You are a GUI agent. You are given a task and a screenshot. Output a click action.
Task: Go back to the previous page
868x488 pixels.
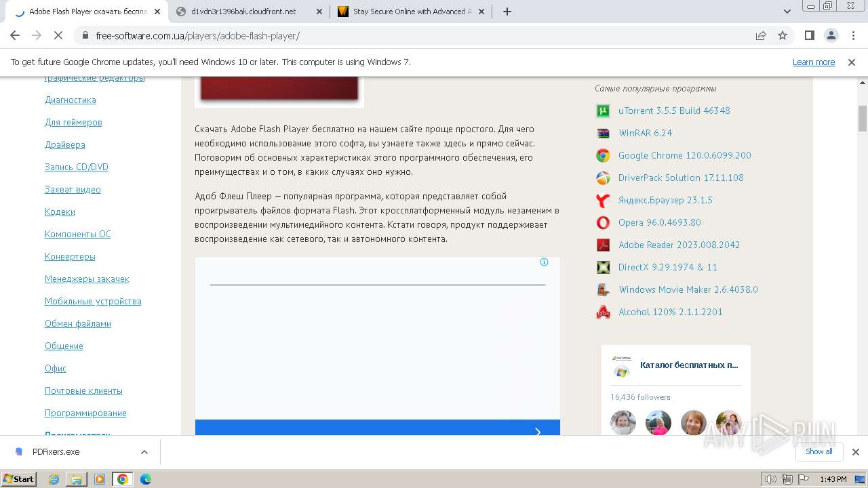tap(15, 35)
